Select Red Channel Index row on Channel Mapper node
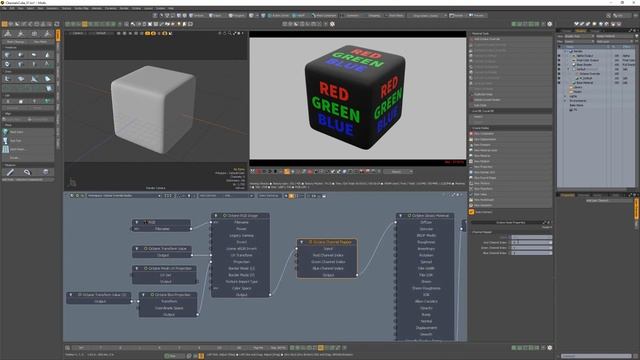Viewport: 640px width, 360px height. (327, 255)
